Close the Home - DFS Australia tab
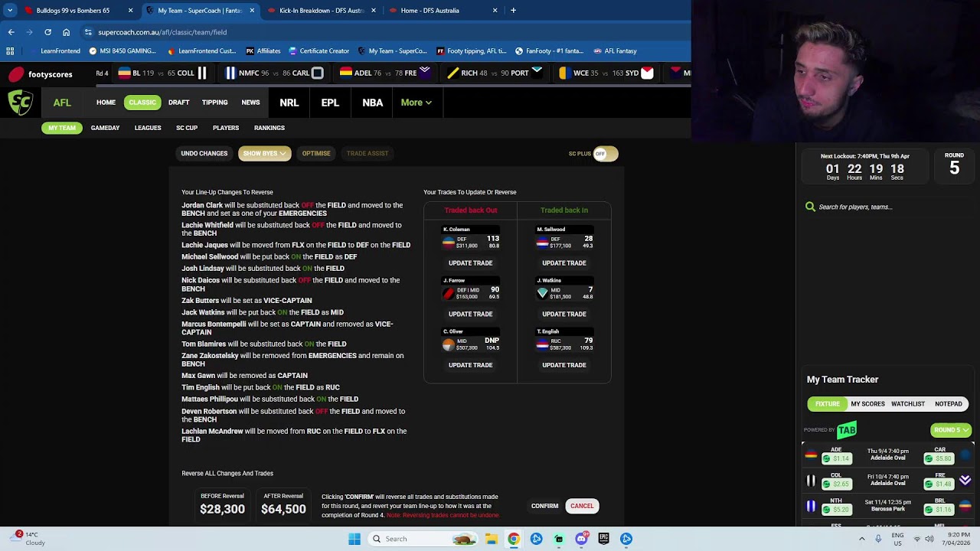 click(495, 11)
